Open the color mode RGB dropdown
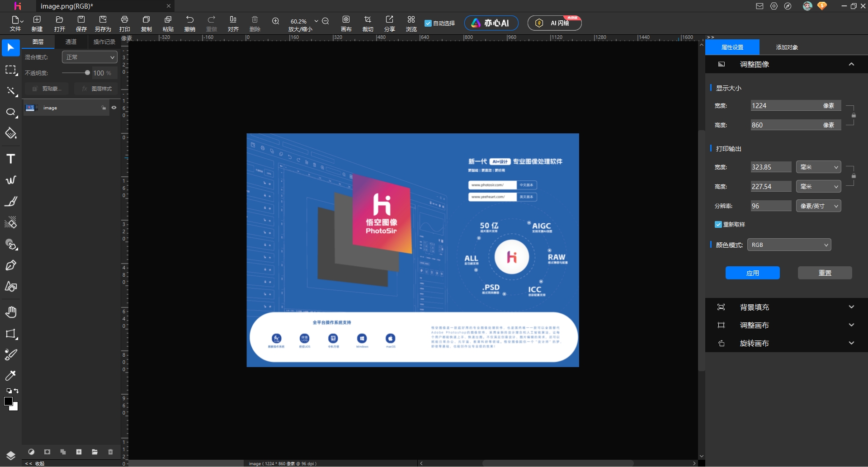The height and width of the screenshot is (467, 868). (x=789, y=245)
